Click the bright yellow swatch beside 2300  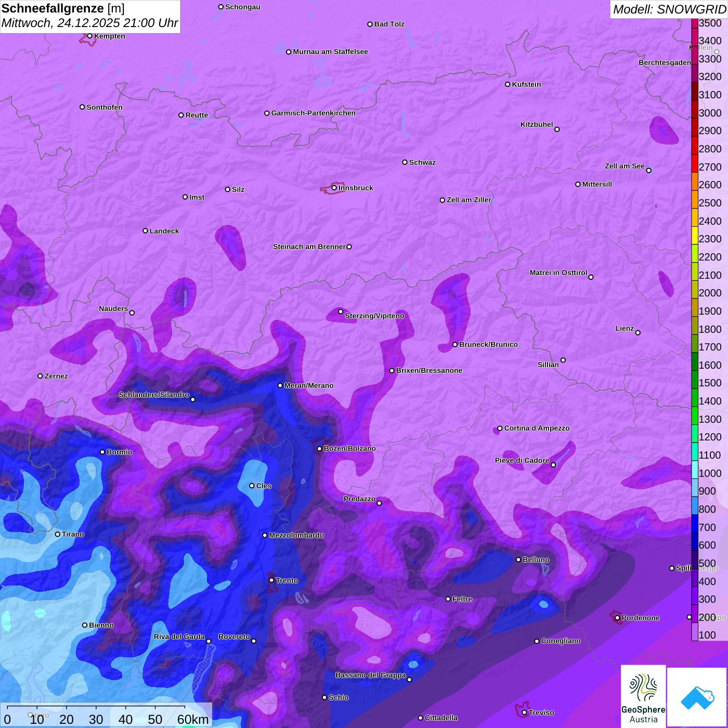click(695, 236)
